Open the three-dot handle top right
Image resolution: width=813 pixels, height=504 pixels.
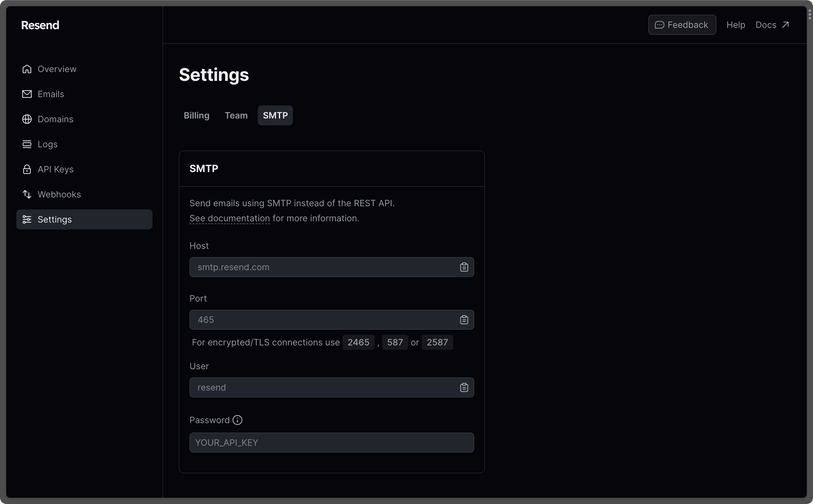pos(810,15)
